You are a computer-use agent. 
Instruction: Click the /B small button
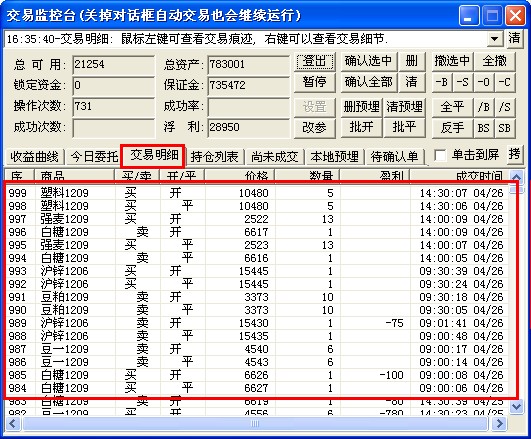[x=484, y=107]
